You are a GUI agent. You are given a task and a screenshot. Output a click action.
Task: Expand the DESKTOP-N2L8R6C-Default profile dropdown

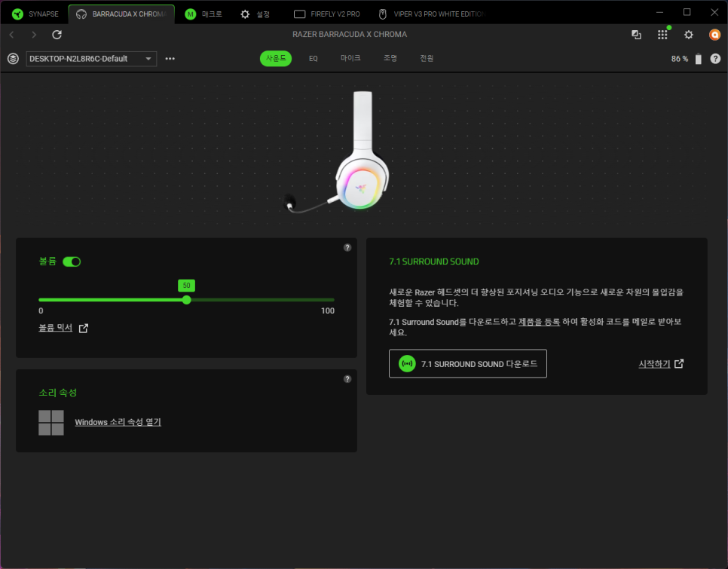(91, 59)
